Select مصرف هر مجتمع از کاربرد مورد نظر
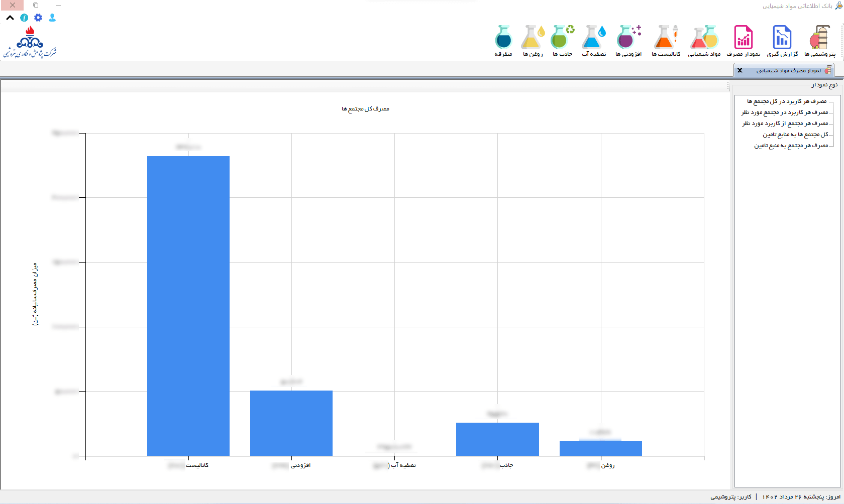The image size is (844, 504). pyautogui.click(x=785, y=123)
